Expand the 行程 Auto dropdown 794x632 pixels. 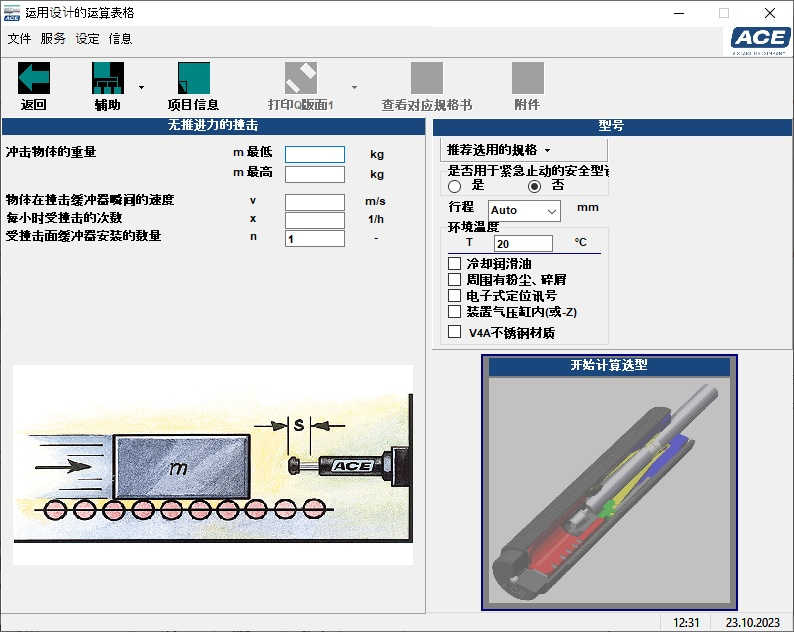pyautogui.click(x=551, y=210)
